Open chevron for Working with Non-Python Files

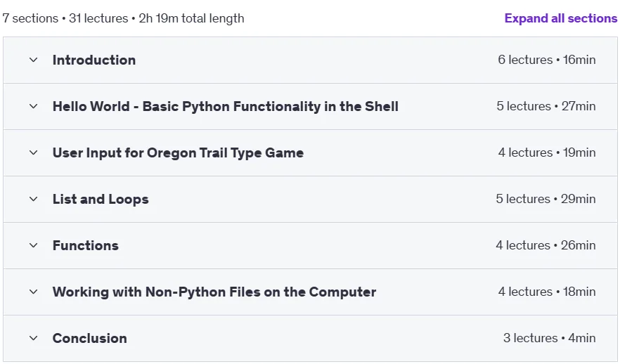(x=34, y=292)
